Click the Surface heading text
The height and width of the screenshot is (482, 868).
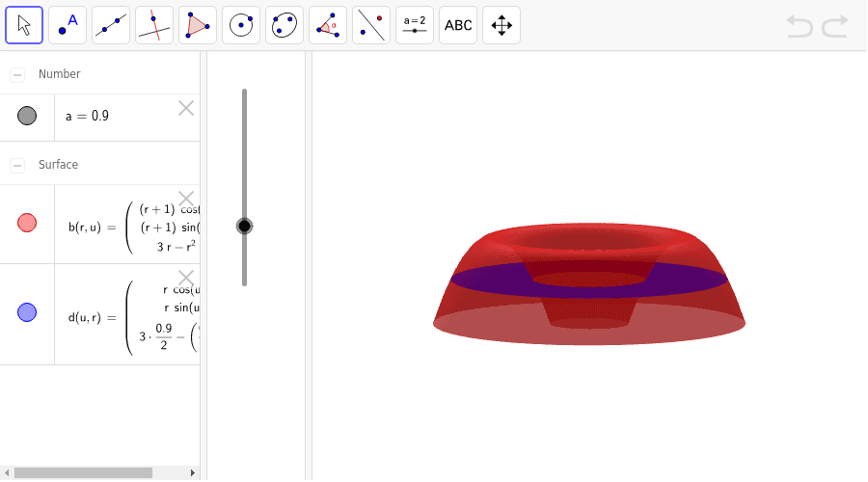click(58, 164)
